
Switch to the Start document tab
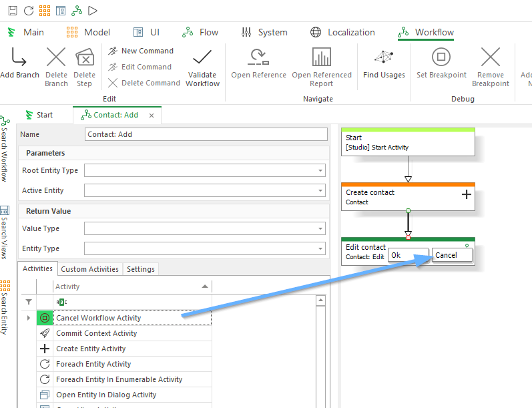pos(39,115)
